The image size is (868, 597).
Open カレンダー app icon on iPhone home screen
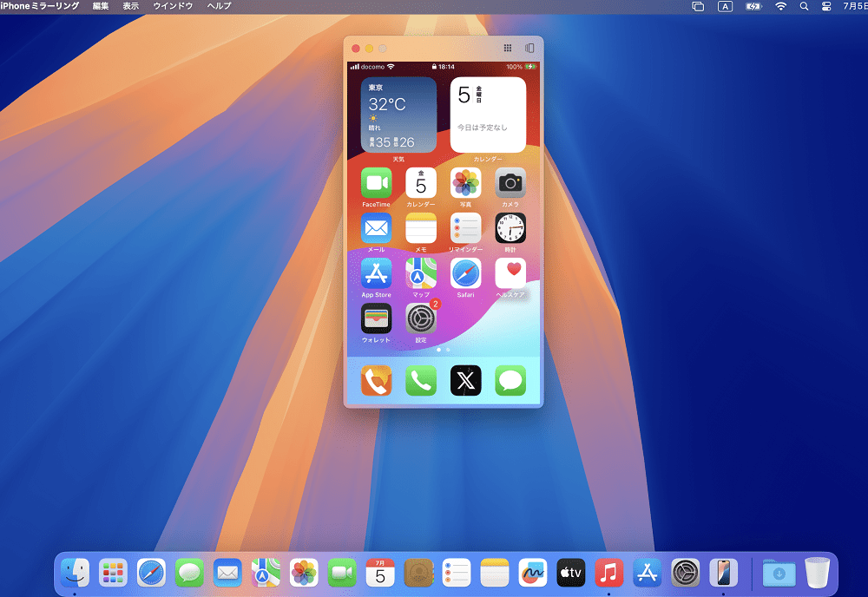(x=421, y=183)
